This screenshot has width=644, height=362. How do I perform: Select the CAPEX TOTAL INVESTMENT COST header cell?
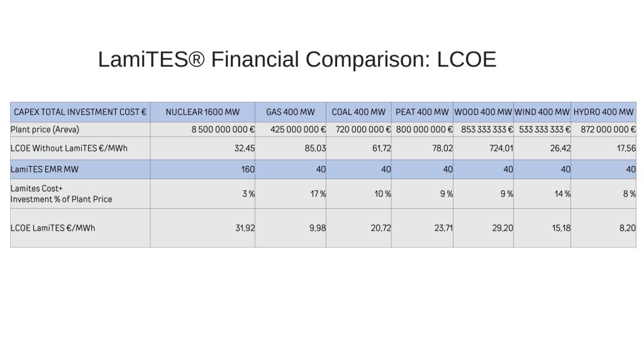click(80, 112)
